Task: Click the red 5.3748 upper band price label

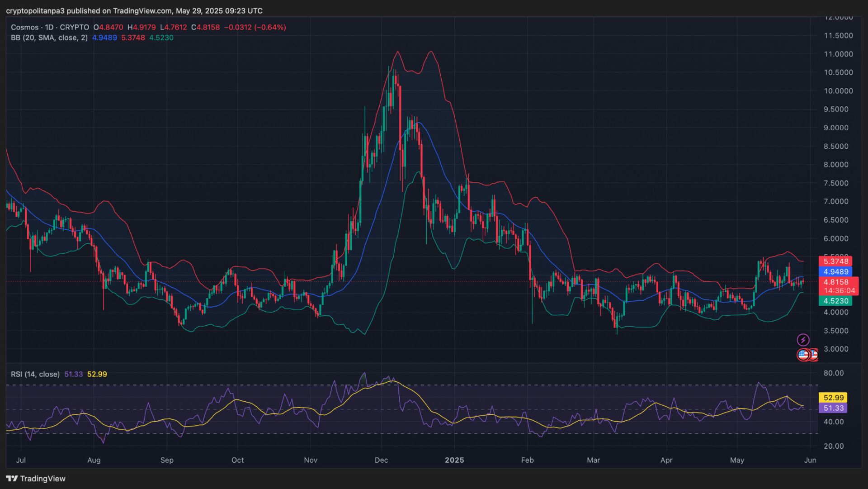Action: tap(835, 261)
